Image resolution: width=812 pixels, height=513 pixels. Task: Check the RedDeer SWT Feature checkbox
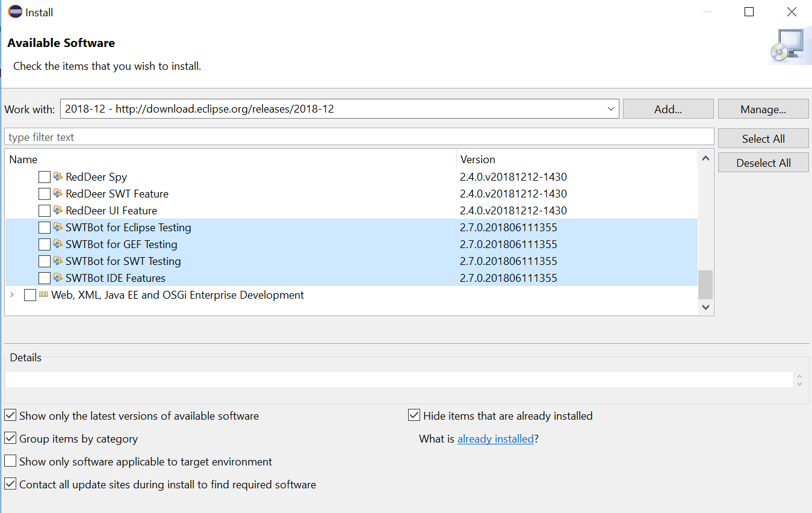click(x=45, y=194)
